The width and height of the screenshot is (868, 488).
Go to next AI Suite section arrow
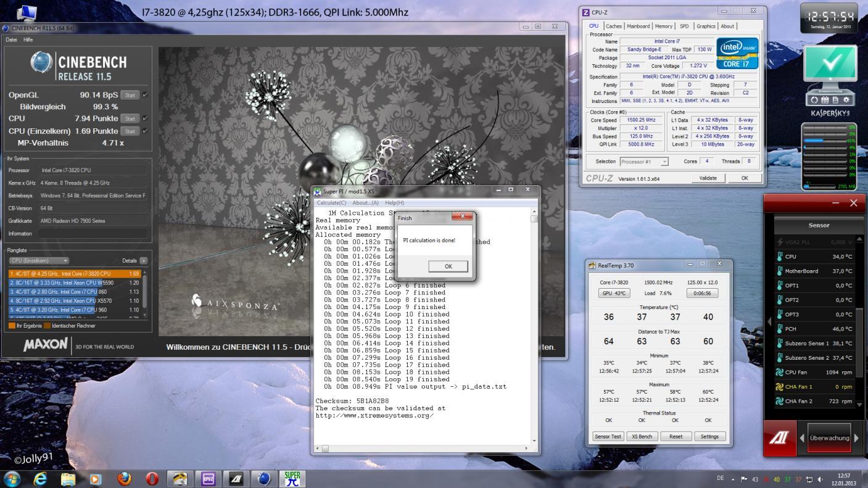[856, 438]
